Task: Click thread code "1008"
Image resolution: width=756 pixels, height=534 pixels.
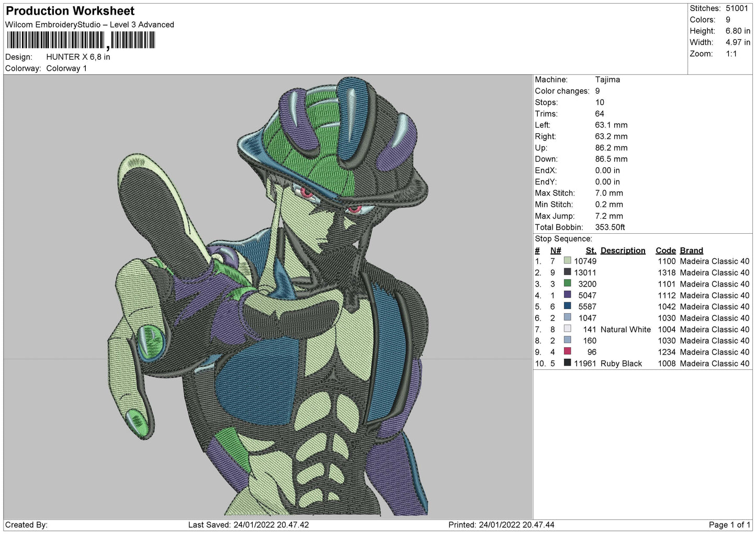Action: pyautogui.click(x=667, y=363)
